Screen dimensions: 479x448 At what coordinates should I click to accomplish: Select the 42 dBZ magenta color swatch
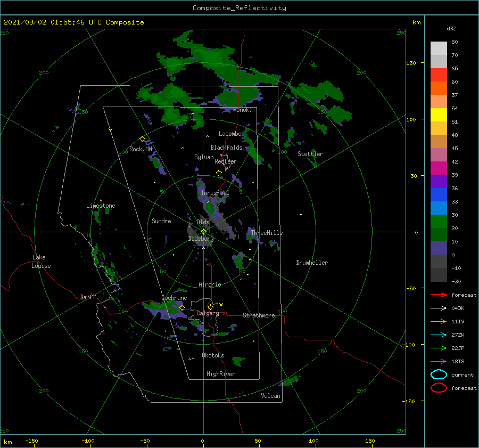point(439,168)
